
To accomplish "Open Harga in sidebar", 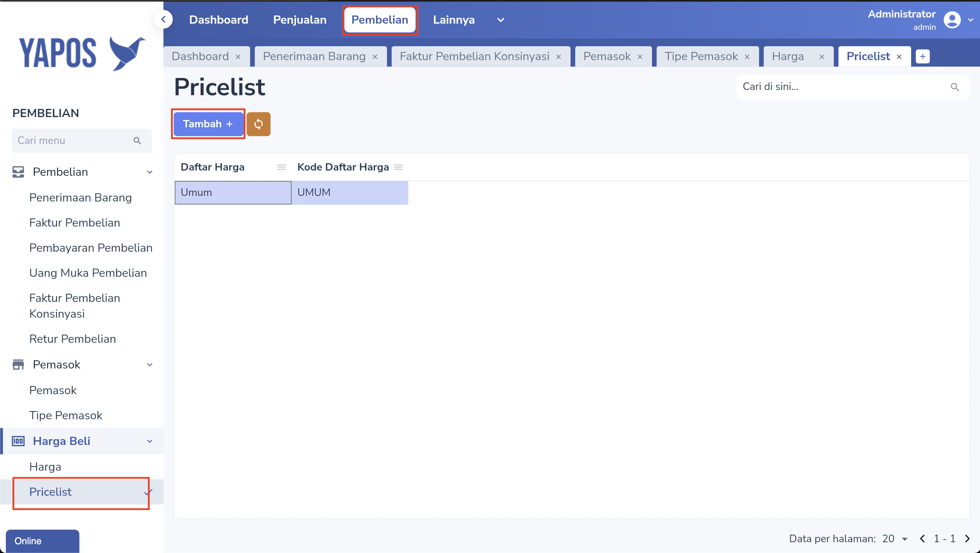I will pyautogui.click(x=45, y=467).
